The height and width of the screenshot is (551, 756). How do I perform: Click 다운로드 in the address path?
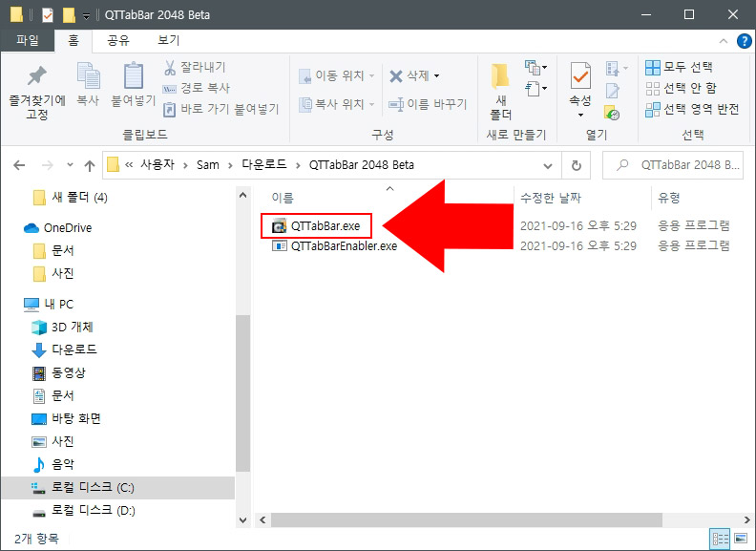click(x=264, y=165)
